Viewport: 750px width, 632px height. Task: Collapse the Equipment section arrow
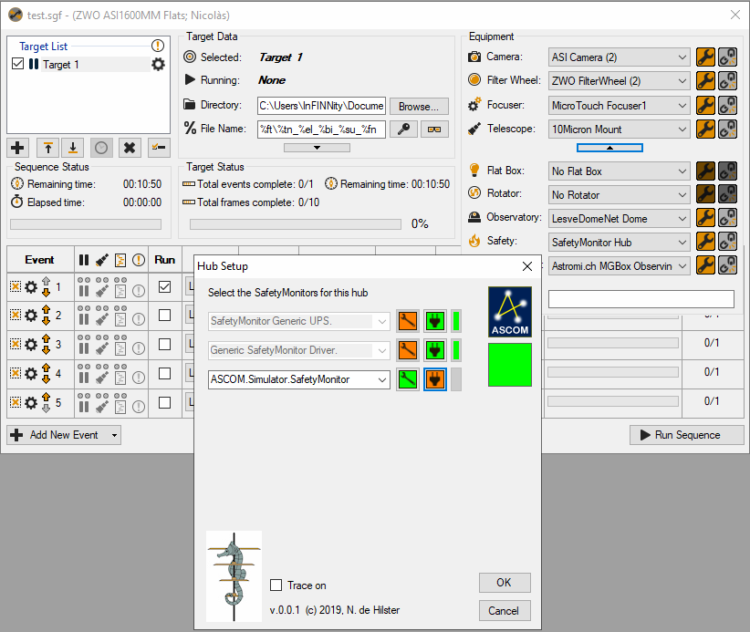(609, 148)
